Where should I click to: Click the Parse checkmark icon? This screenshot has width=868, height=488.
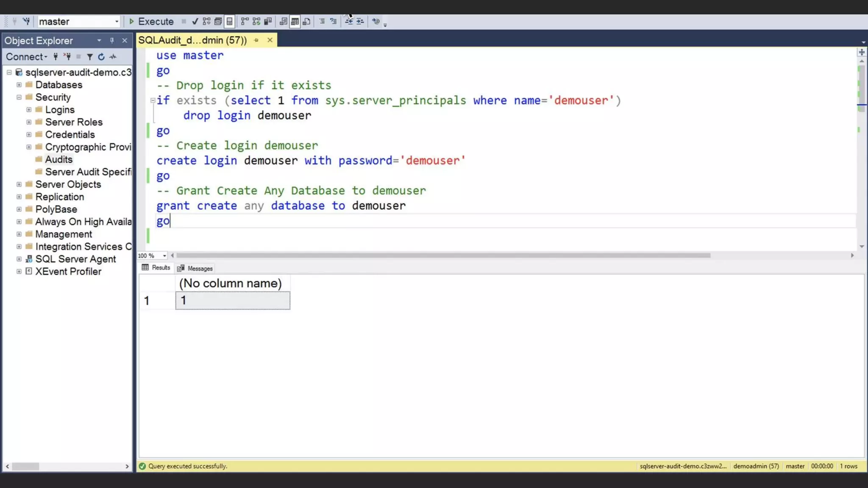tap(195, 22)
